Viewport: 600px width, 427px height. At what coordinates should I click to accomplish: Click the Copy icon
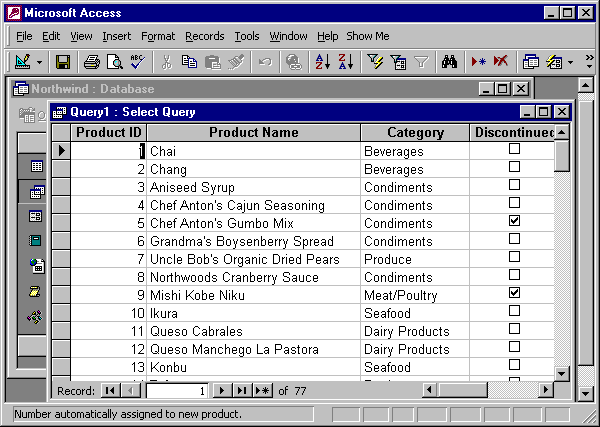pyautogui.click(x=189, y=62)
